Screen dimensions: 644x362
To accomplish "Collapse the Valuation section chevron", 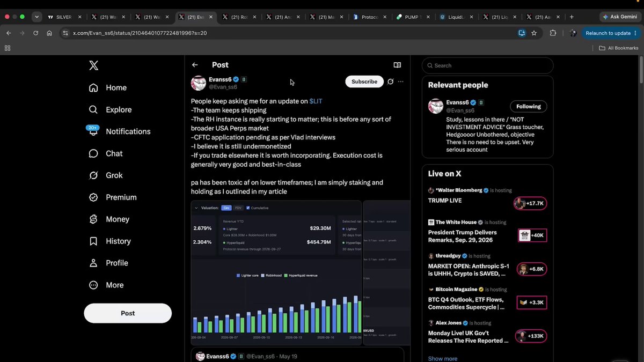I will click(196, 208).
